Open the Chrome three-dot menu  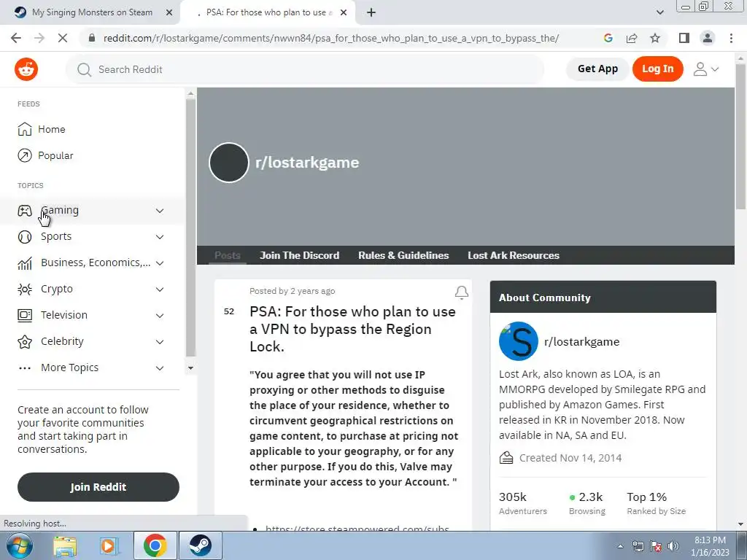coord(731,38)
